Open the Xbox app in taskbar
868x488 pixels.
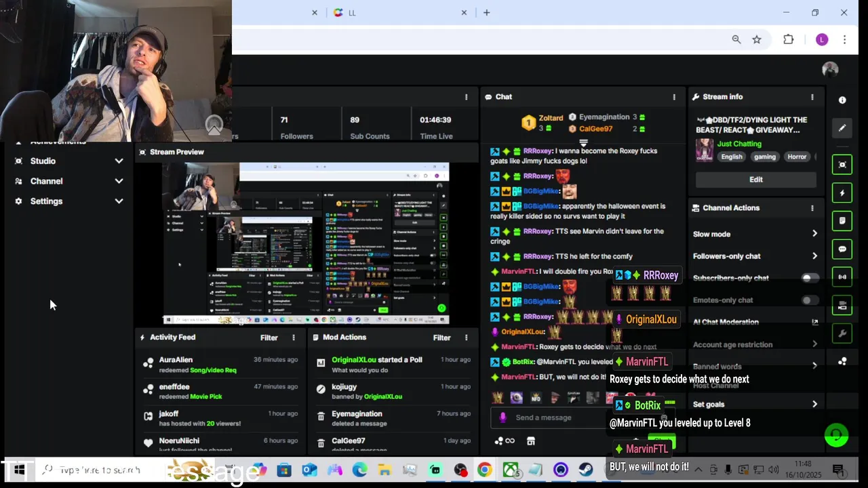(511, 470)
